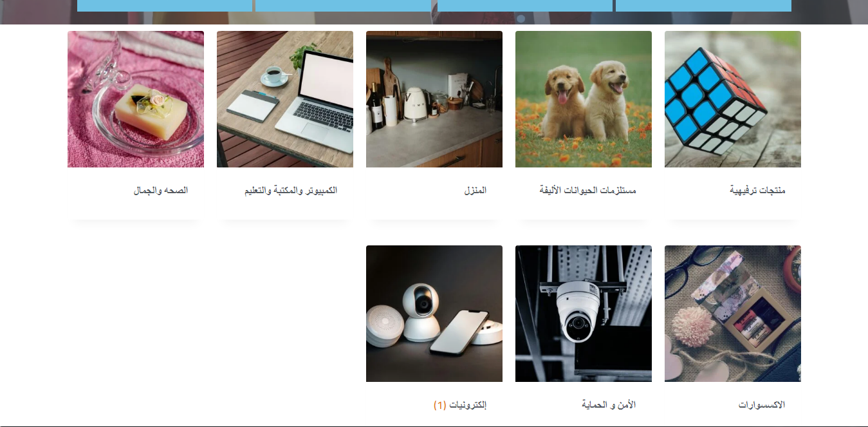Viewport: 868px width, 427px height.
Task: Click the rightmost blue banner block
Action: (703, 6)
